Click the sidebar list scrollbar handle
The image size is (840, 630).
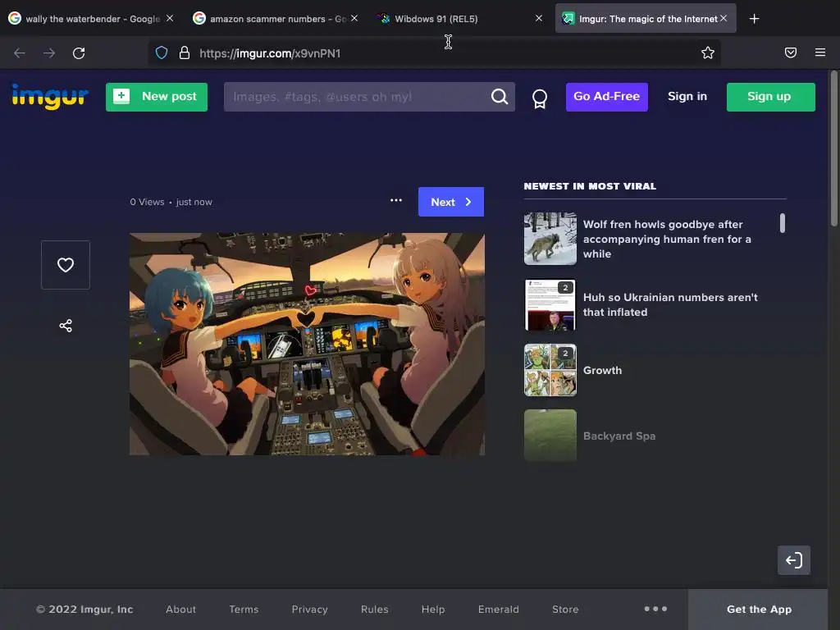pyautogui.click(x=782, y=223)
